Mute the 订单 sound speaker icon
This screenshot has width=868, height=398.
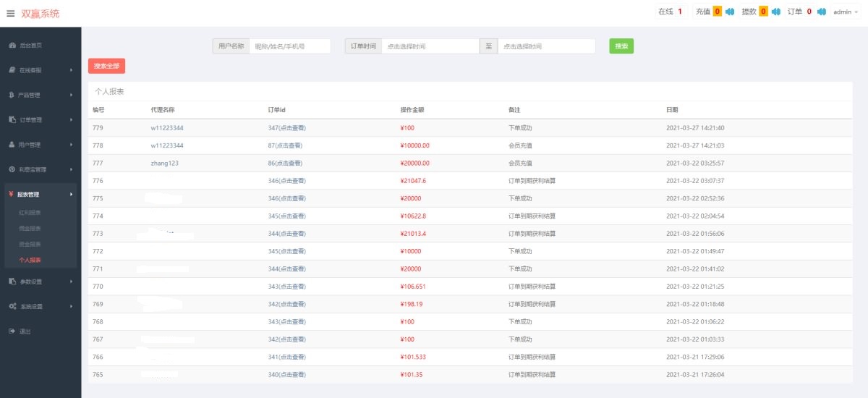(821, 12)
